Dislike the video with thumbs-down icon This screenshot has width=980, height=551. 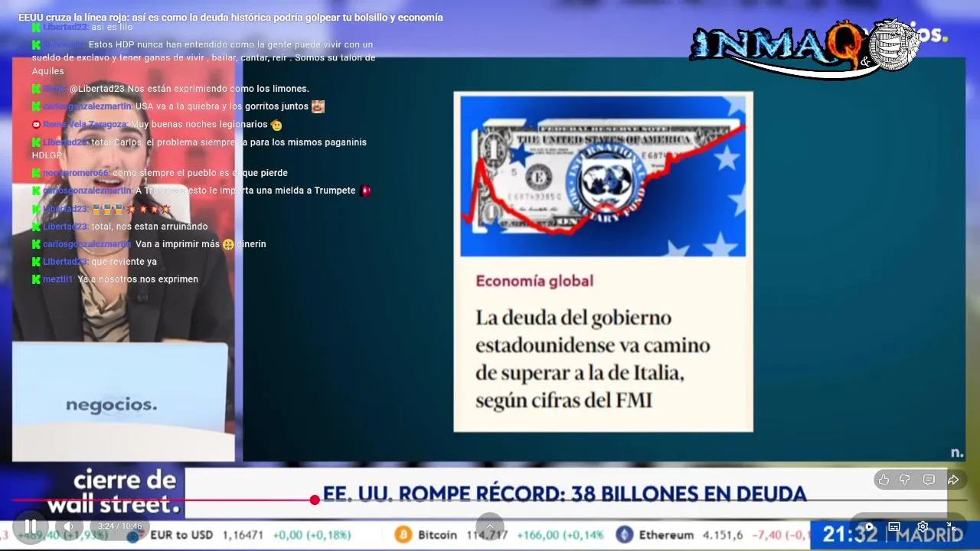click(905, 480)
